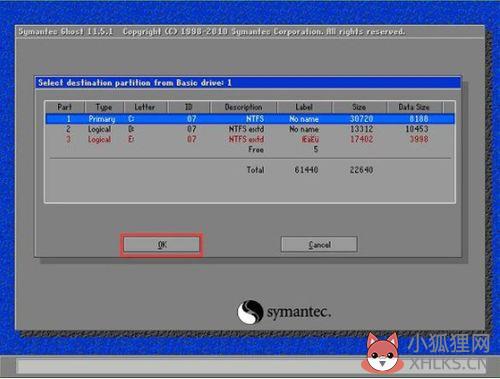Screen dimensions: 500x379
Task: Click the Letter column header
Action: point(145,107)
